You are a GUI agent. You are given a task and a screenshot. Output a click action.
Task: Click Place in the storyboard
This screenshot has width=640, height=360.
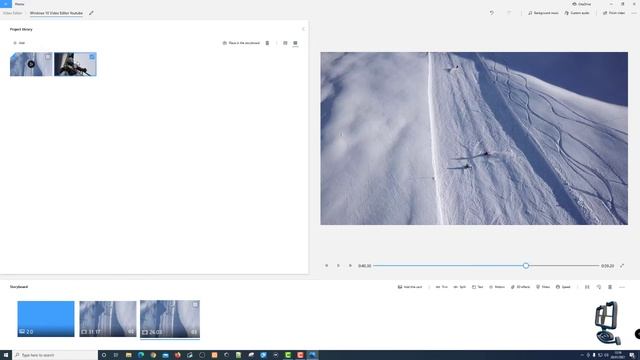point(241,43)
